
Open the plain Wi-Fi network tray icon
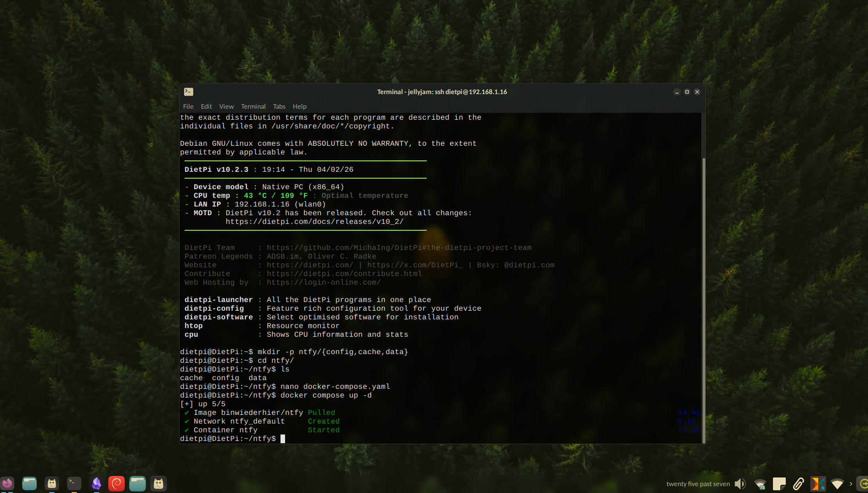(x=837, y=484)
